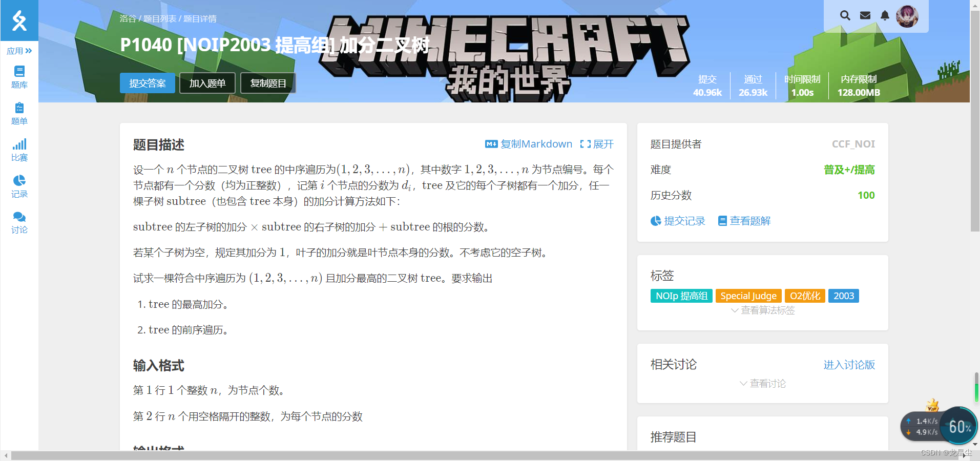Click the 题目详情 breadcrumb
The width and height of the screenshot is (980, 461).
click(x=200, y=18)
